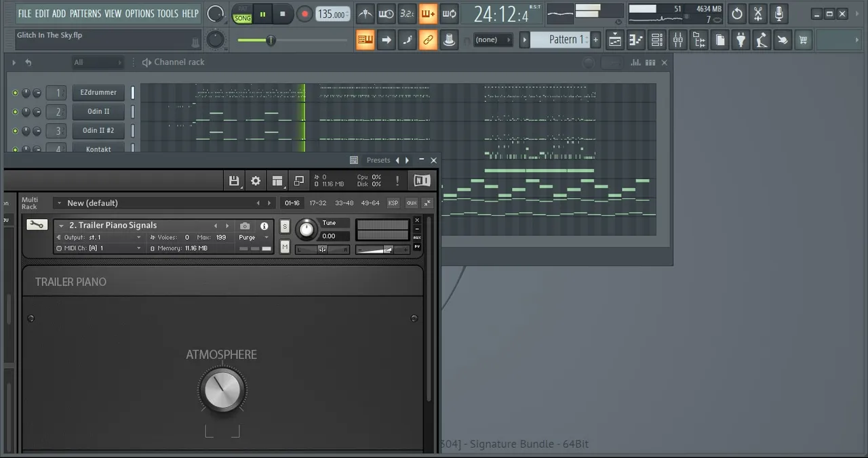This screenshot has width=868, height=458.
Task: Open the Playlist view icon
Action: click(614, 40)
